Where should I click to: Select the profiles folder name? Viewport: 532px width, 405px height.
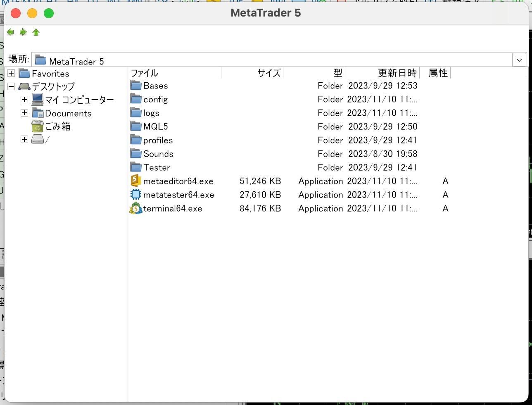click(x=158, y=141)
